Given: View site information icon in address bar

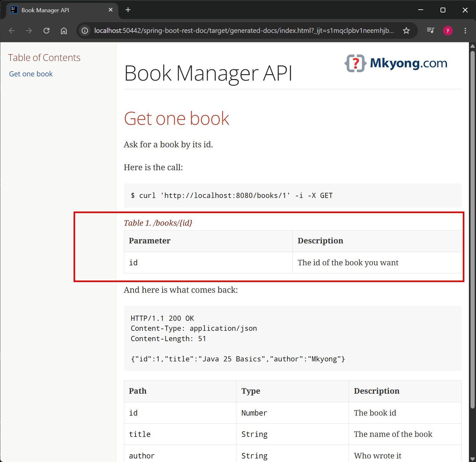Looking at the screenshot, I should pyautogui.click(x=85, y=31).
